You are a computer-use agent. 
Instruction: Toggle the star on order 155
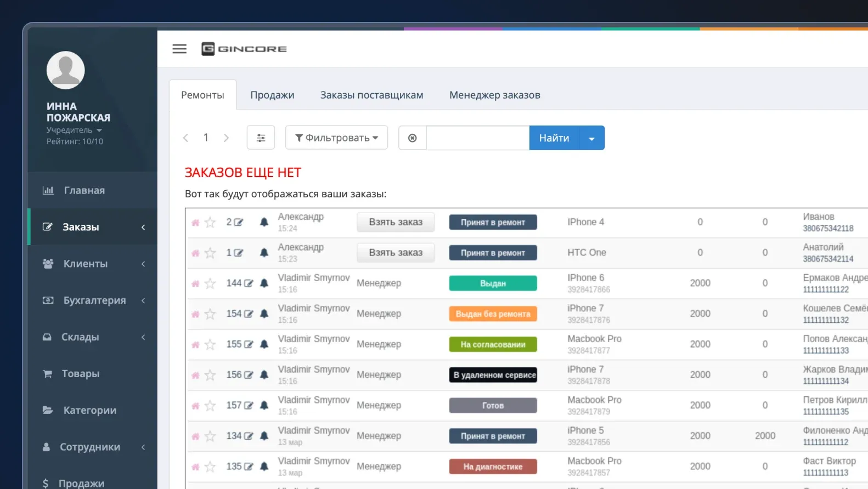pyautogui.click(x=210, y=344)
